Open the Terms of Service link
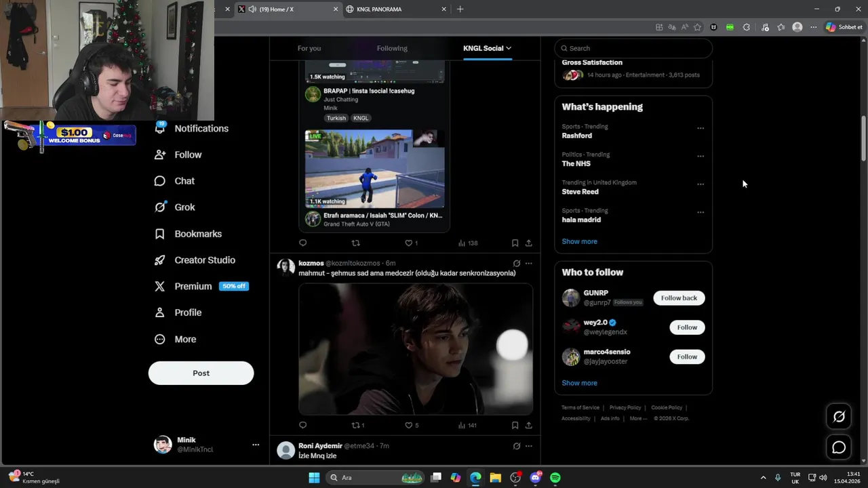Screen dimensions: 868x488 pos(580,407)
